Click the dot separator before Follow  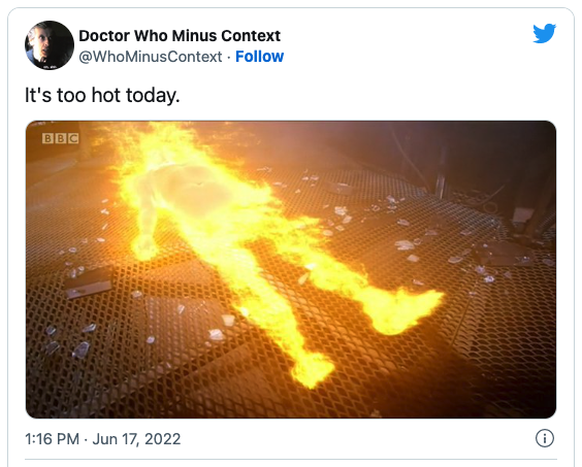pos(229,58)
